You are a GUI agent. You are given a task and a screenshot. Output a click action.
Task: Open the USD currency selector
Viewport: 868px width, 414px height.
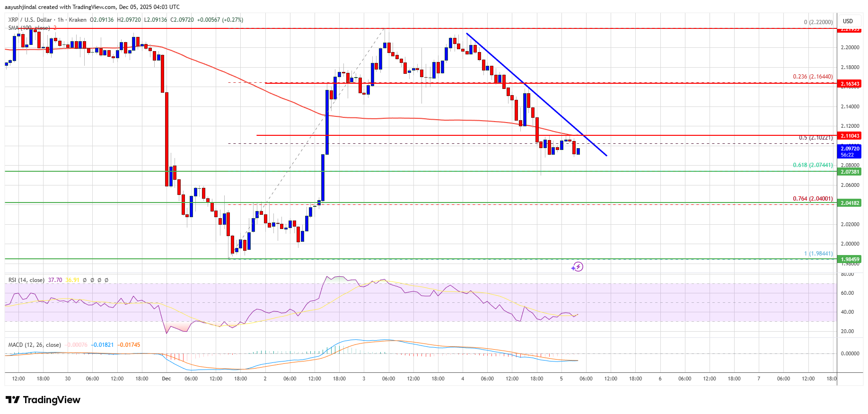click(848, 21)
